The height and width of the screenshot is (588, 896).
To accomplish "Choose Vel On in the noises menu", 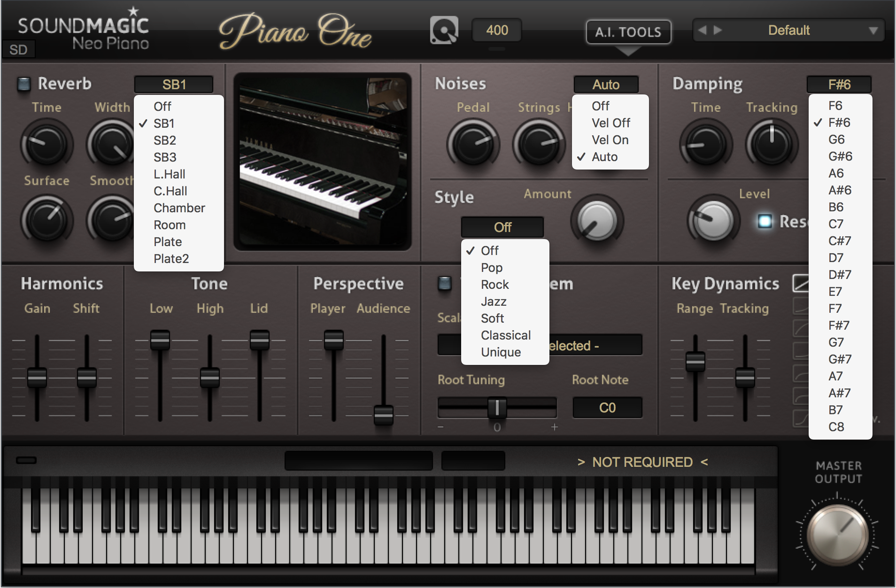I will 610,140.
